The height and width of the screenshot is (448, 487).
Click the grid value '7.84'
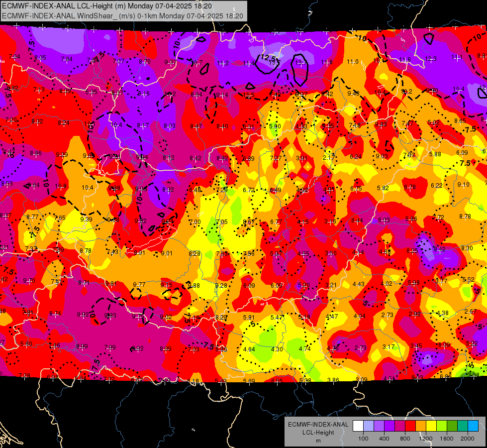(x=67, y=59)
